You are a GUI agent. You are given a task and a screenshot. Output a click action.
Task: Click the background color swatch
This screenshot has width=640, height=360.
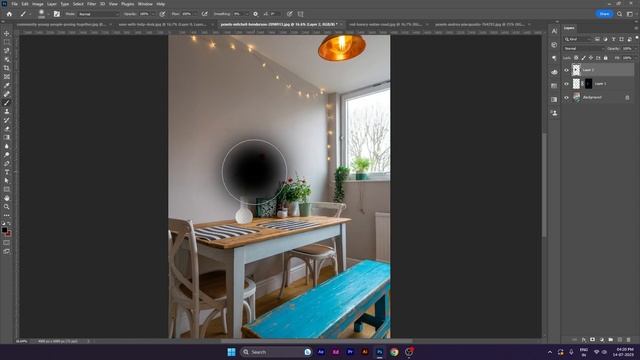click(x=9, y=233)
